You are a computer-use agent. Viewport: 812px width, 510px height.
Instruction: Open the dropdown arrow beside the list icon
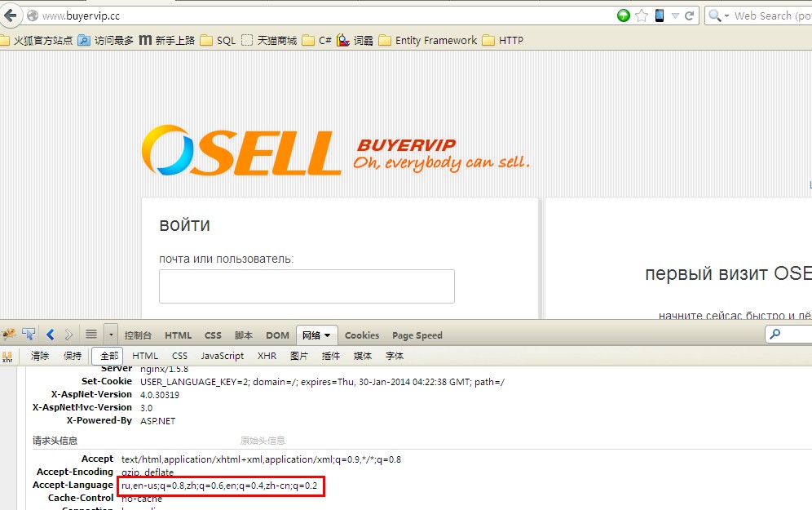pos(111,335)
